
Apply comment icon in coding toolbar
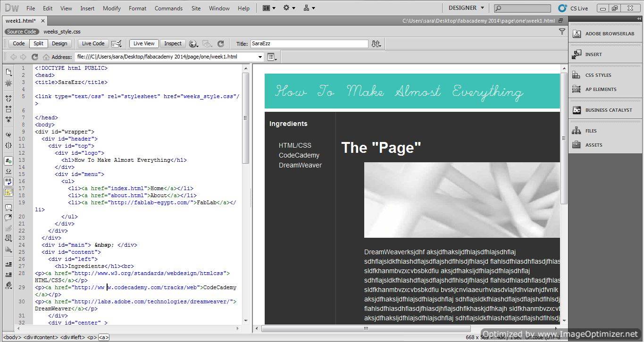click(8, 208)
